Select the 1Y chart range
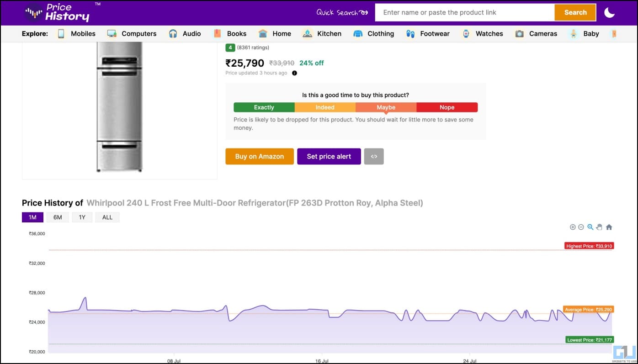This screenshot has height=364, width=638. (x=82, y=217)
